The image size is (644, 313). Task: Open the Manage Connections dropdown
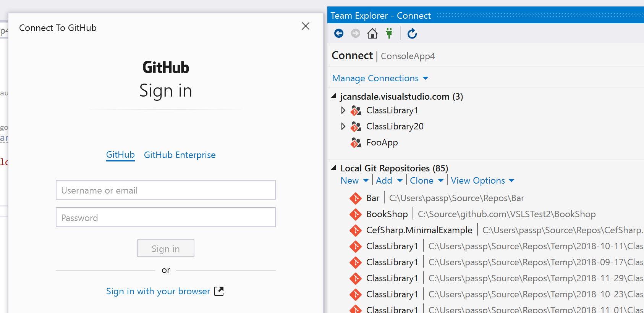point(380,78)
